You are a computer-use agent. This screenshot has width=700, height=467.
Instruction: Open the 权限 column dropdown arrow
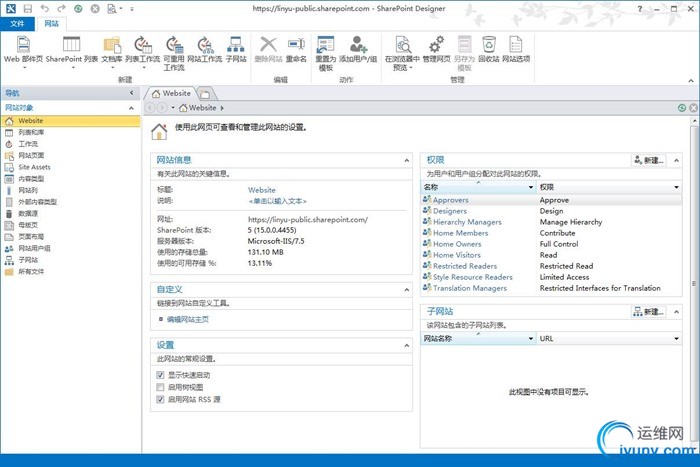(x=676, y=187)
